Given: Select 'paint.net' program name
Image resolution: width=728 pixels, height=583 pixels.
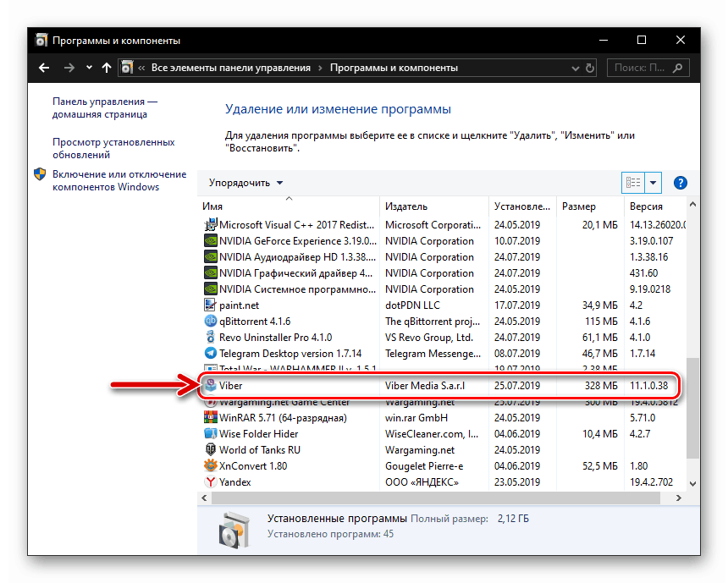Looking at the screenshot, I should (x=239, y=305).
